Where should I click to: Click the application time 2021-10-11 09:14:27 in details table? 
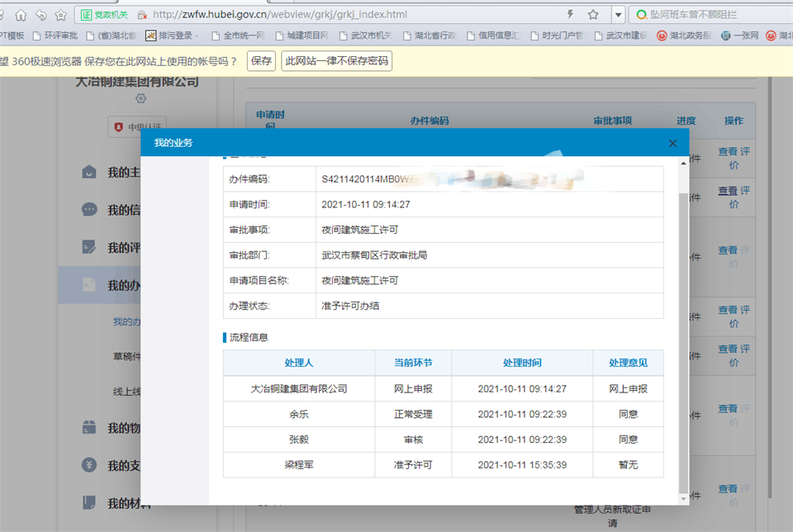coord(366,204)
